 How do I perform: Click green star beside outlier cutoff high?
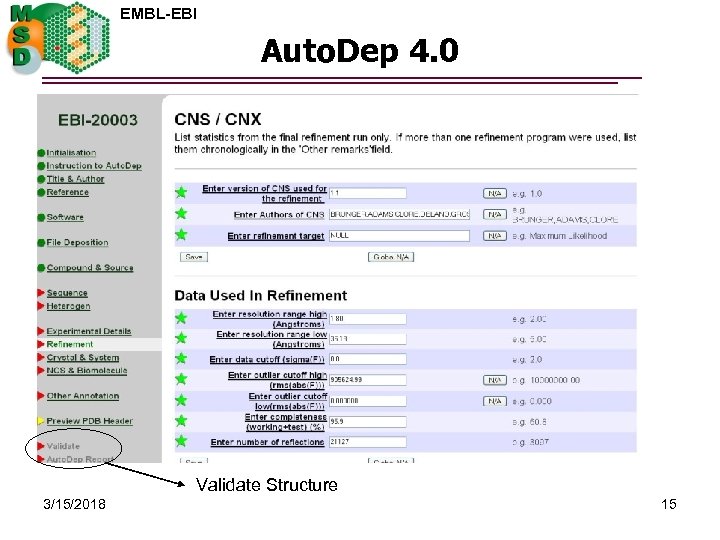(x=181, y=379)
